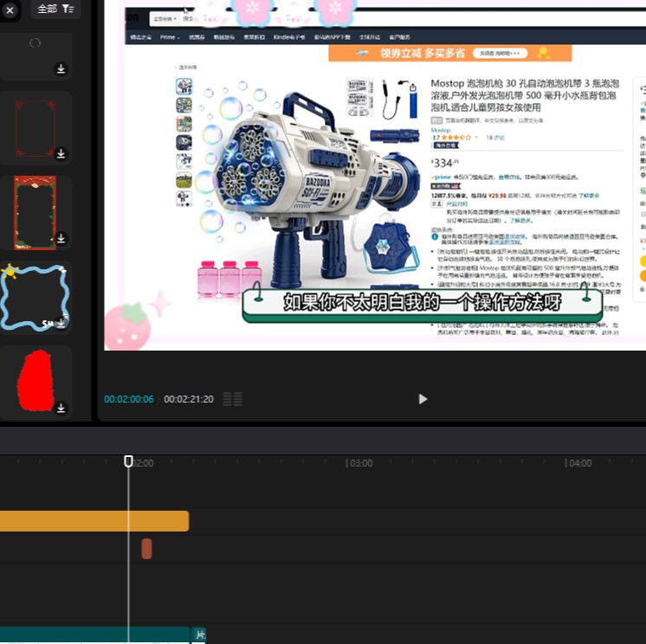
Task: Click the Prime menu in previewed webpage
Action: 170,37
